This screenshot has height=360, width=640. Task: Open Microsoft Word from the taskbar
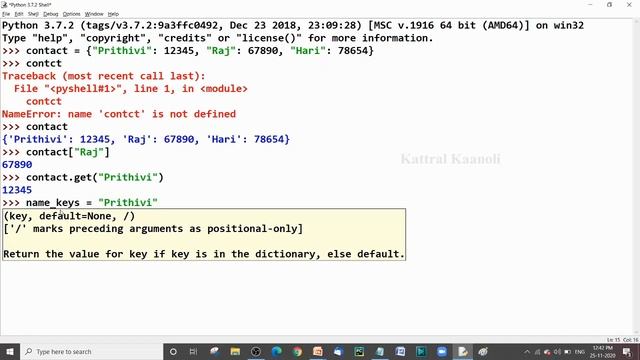tap(400, 351)
